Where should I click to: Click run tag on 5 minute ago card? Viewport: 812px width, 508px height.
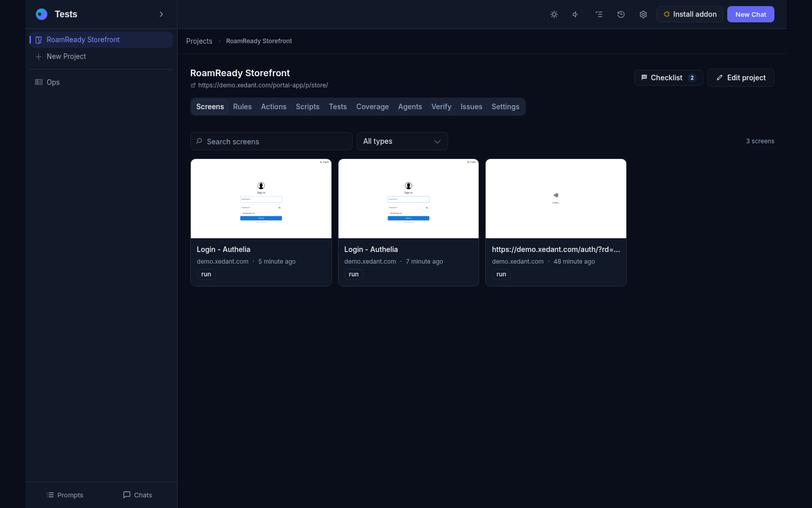[206, 274]
